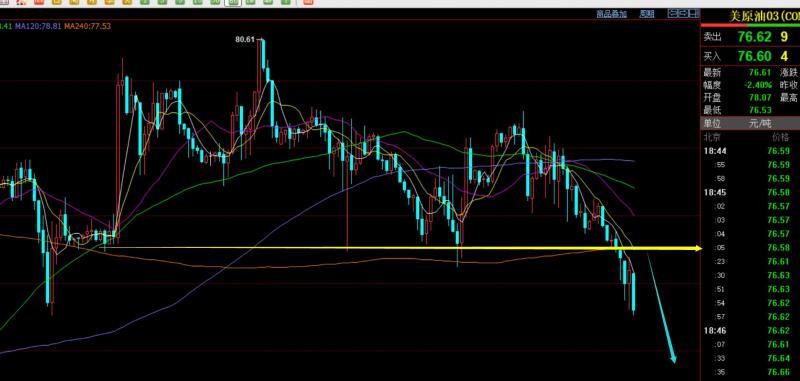Open the 周期 period link
Screen dimensions: 800x381
coord(647,14)
